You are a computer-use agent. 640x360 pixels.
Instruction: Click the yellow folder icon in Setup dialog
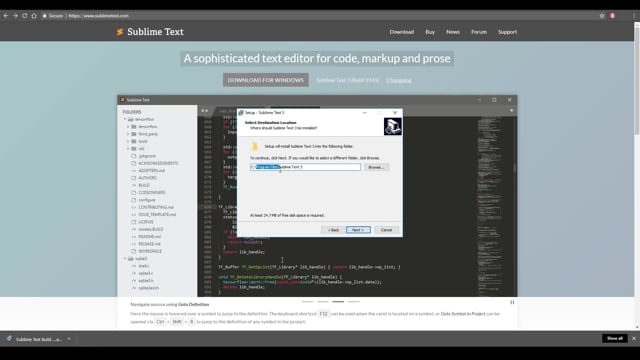[255, 146]
